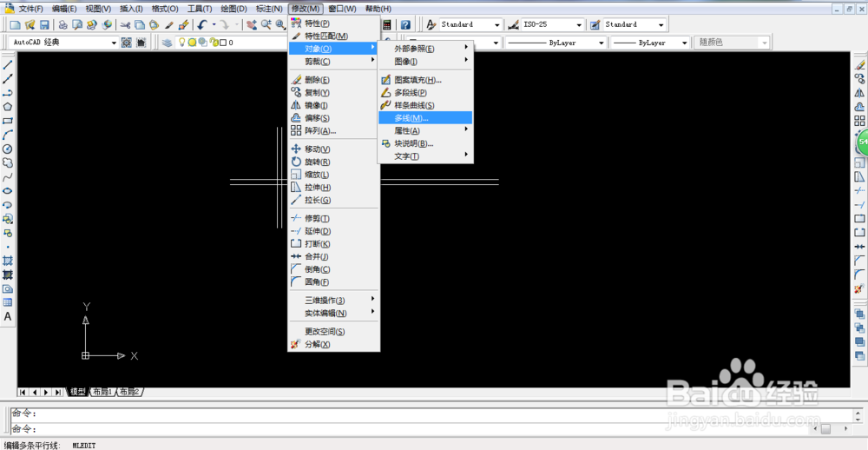The image size is (868, 450).
Task: Expand 外部参照(E) submenu
Action: [x=424, y=49]
